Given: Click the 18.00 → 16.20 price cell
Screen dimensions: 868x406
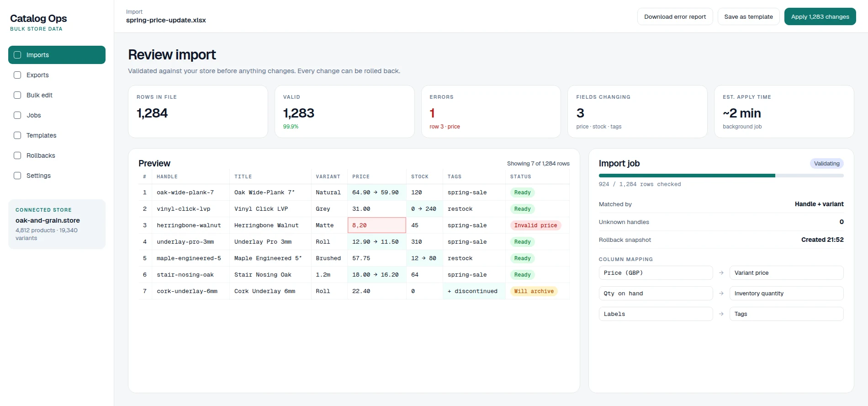Looking at the screenshot, I should point(376,275).
